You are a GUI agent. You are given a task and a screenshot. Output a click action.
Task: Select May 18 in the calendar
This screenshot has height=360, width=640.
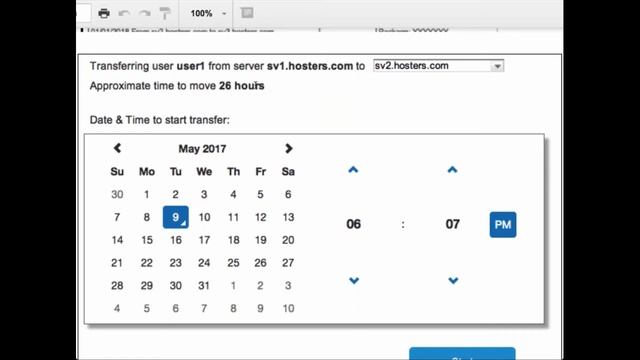233,240
